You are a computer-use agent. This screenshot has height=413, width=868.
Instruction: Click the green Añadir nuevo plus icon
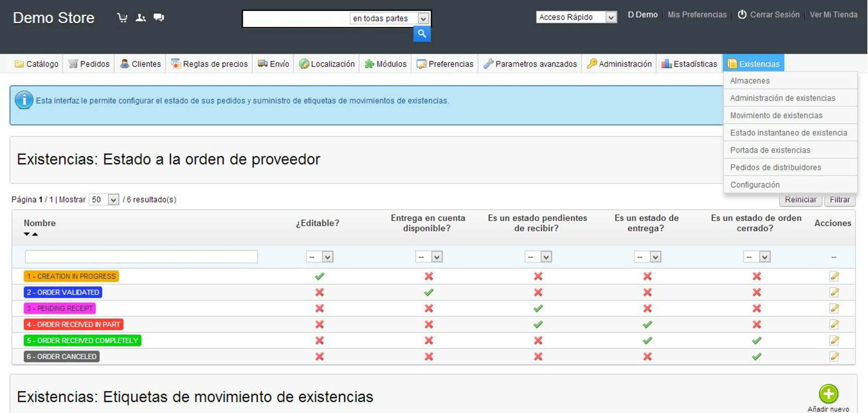pyautogui.click(x=828, y=394)
